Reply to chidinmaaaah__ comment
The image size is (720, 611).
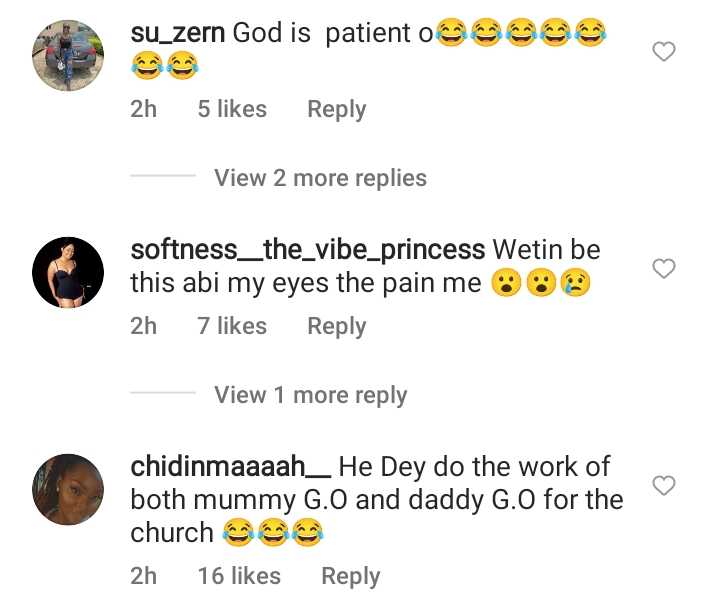pyautogui.click(x=350, y=576)
